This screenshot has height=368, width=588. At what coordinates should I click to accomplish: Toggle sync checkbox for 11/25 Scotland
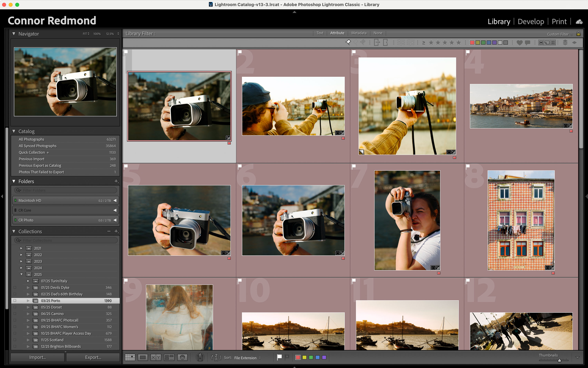tap(15, 340)
